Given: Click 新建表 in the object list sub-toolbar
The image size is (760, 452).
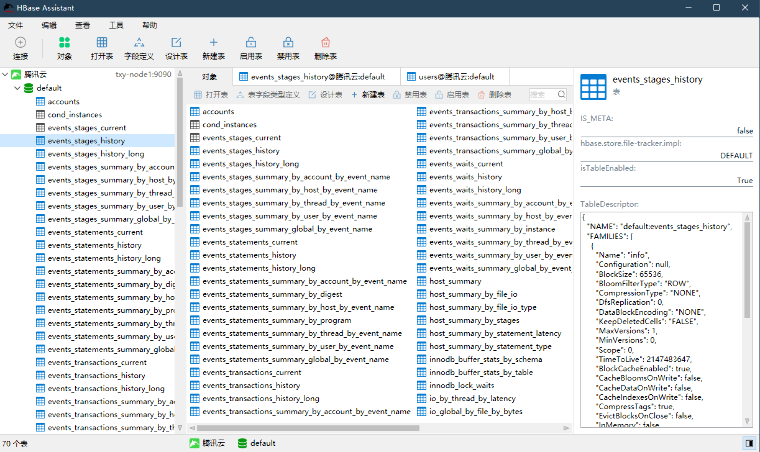Looking at the screenshot, I should 368,94.
